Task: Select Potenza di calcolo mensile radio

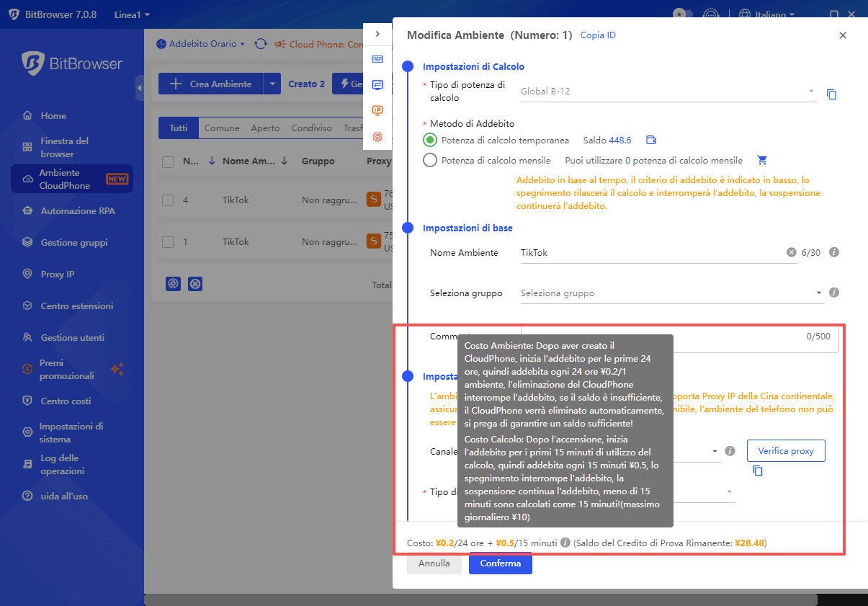Action: 430,160
